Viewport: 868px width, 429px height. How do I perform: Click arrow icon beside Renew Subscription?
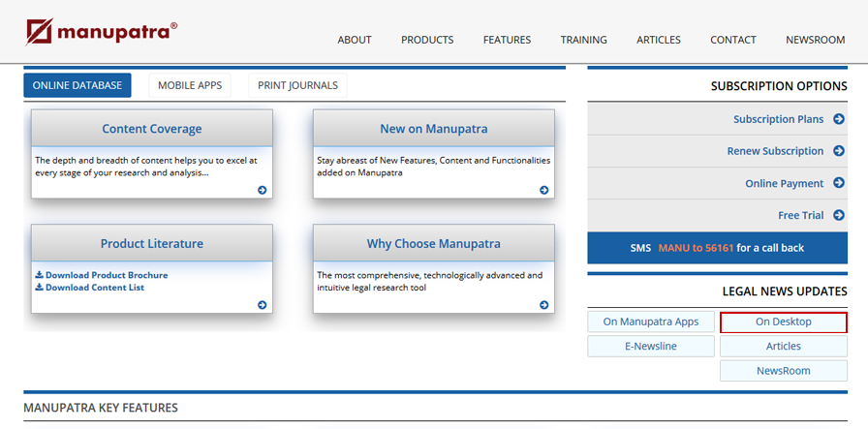click(x=839, y=150)
